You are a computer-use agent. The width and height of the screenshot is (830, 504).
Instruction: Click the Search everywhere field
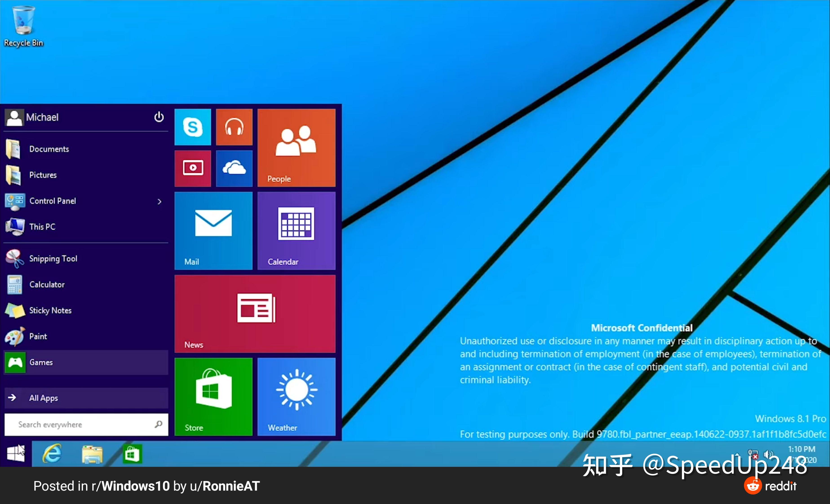(86, 424)
